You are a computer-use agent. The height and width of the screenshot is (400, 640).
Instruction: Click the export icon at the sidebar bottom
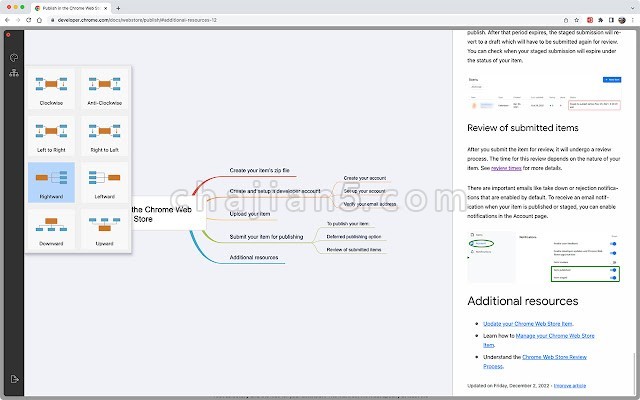tap(14, 379)
